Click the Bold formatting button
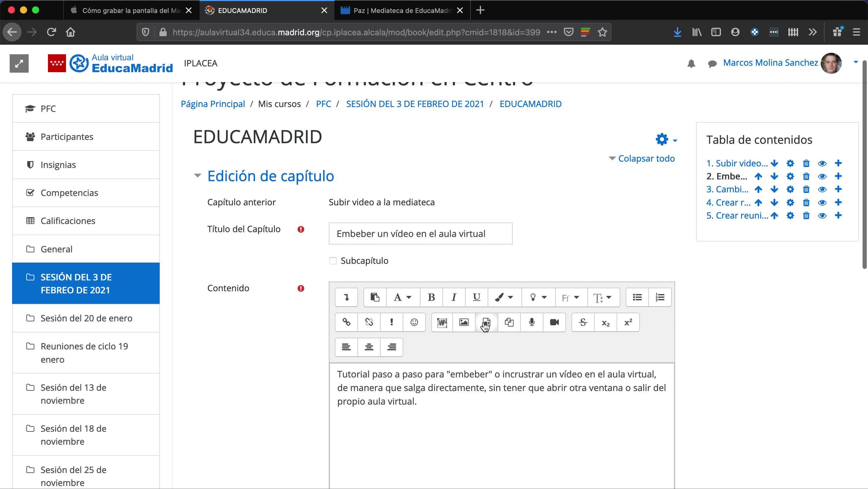The height and width of the screenshot is (489, 868). pos(431,297)
